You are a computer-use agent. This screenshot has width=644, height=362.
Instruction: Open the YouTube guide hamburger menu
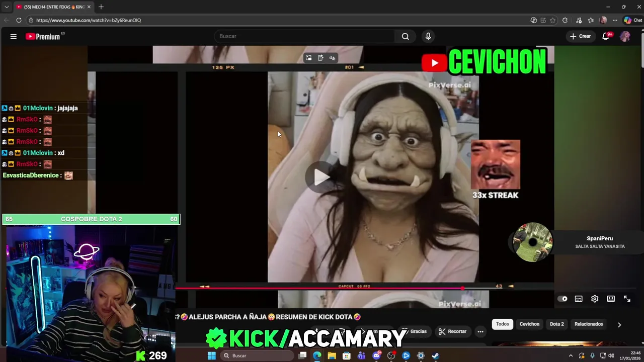tap(14, 36)
